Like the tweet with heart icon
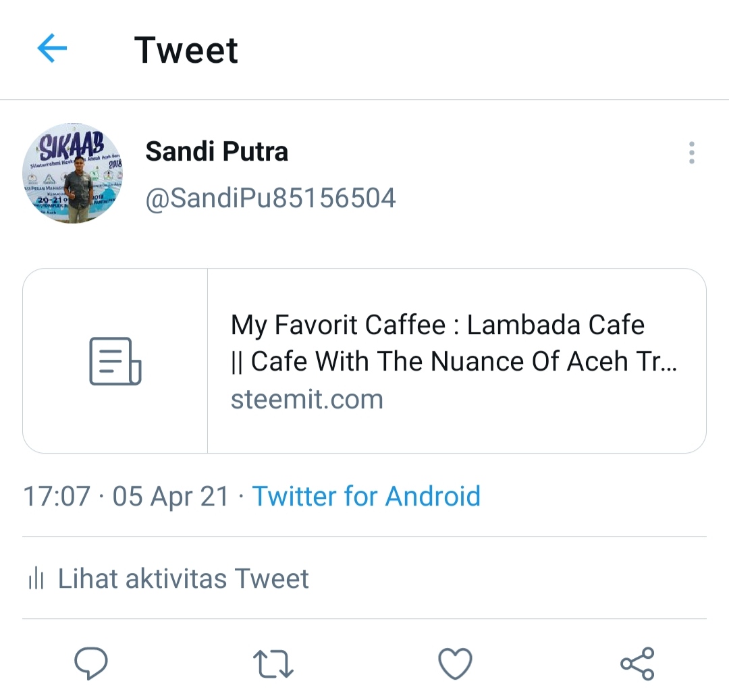Viewport: 729px width, 700px height. [455, 664]
